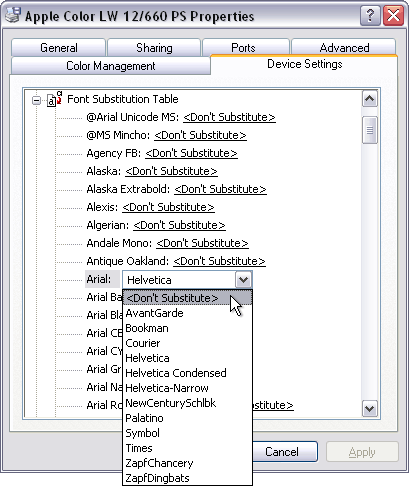Select Helvetica-Narrow option

point(188,388)
